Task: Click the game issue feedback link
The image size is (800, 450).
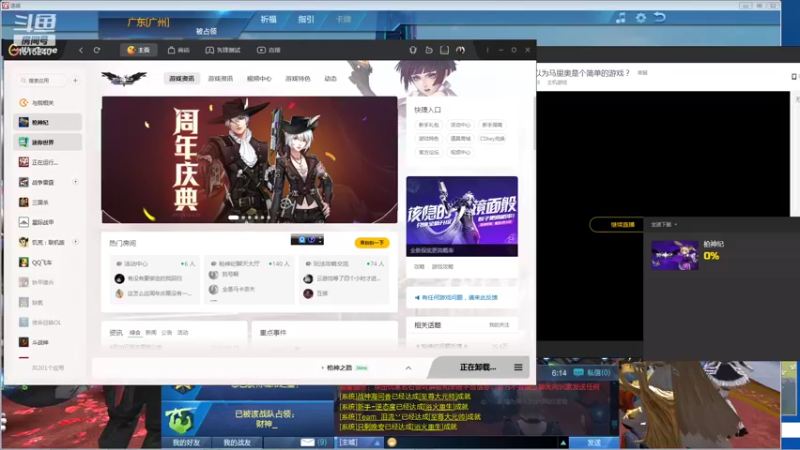Action: click(457, 297)
